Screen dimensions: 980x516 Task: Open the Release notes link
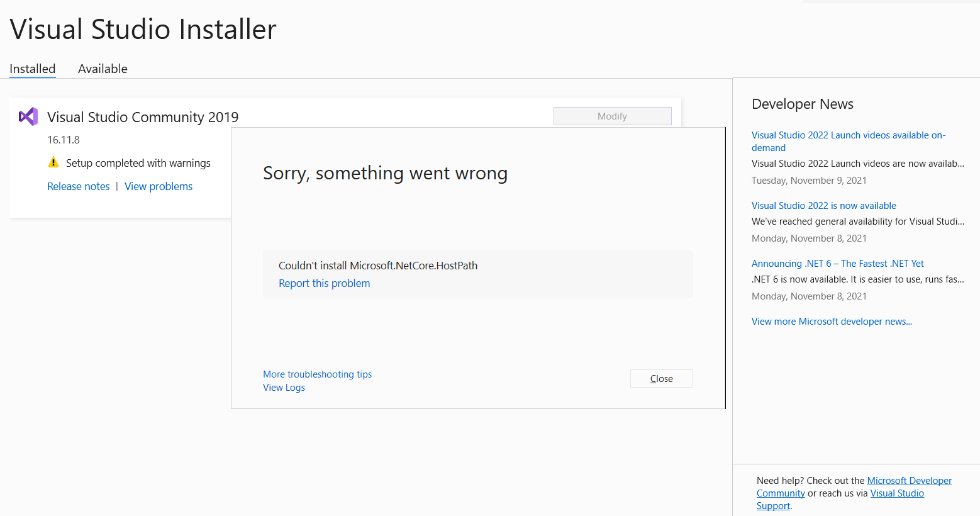click(x=79, y=186)
